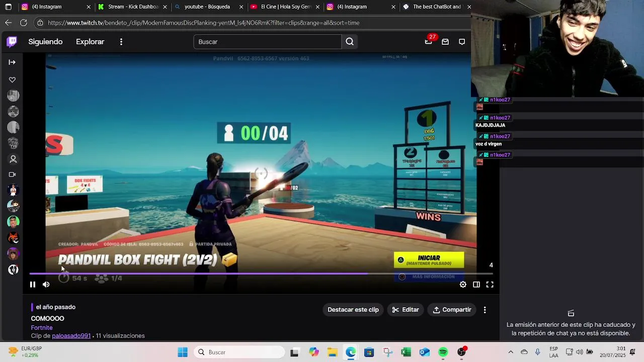Launch Copilot from the taskbar

[314, 352]
